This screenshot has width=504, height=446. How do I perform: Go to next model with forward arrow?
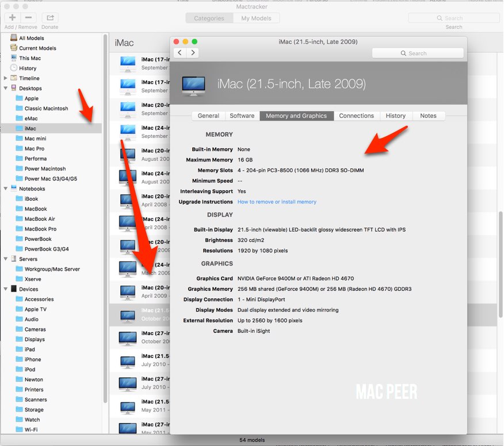click(x=193, y=53)
